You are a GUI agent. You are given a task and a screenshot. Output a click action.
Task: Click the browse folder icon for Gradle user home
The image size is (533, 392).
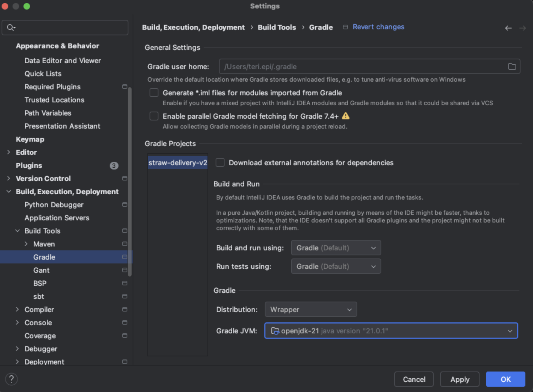pyautogui.click(x=512, y=66)
